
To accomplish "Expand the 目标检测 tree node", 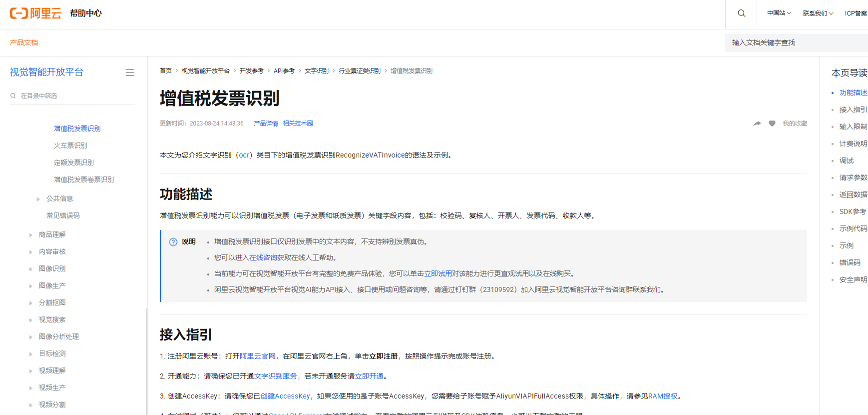I will pos(31,354).
